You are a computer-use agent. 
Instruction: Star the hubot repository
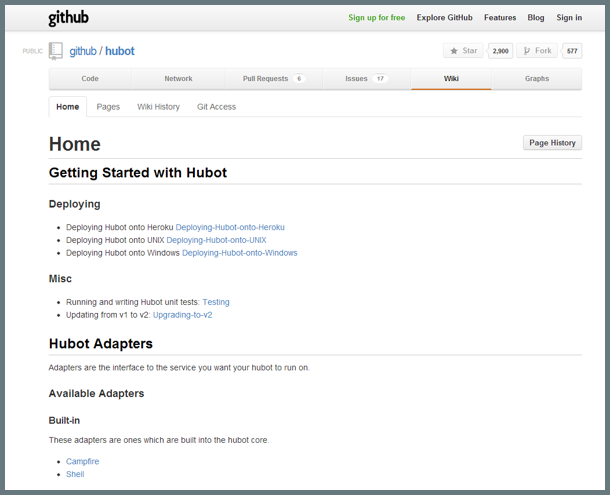tap(463, 51)
